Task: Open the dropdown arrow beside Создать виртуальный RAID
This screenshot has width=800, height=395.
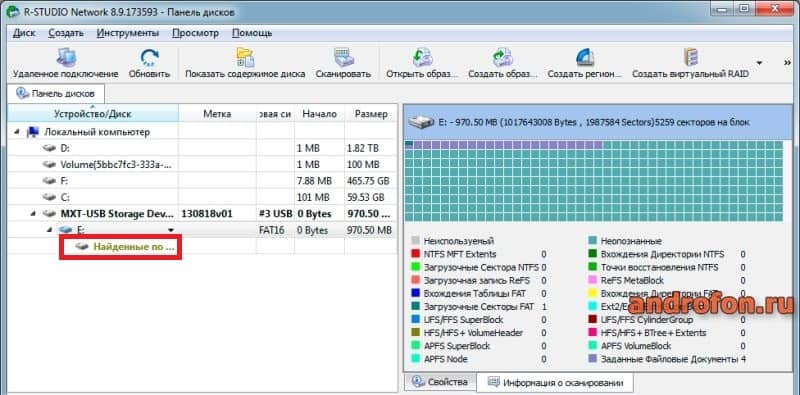Action: (x=759, y=63)
